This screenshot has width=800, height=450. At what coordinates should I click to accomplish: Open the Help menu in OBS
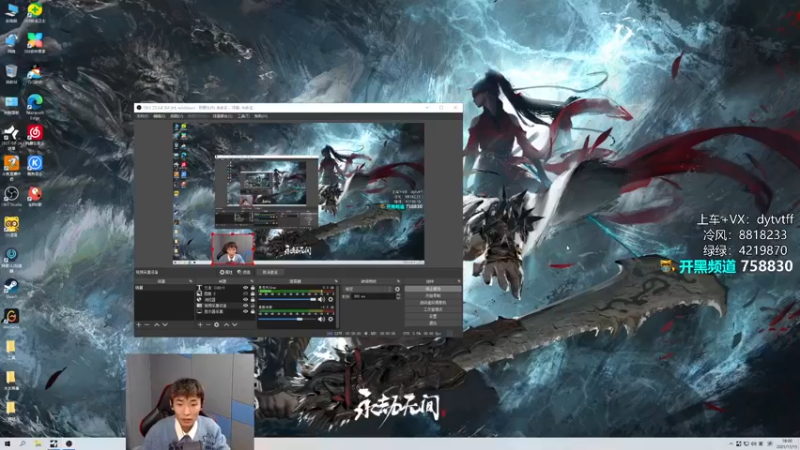[261, 116]
